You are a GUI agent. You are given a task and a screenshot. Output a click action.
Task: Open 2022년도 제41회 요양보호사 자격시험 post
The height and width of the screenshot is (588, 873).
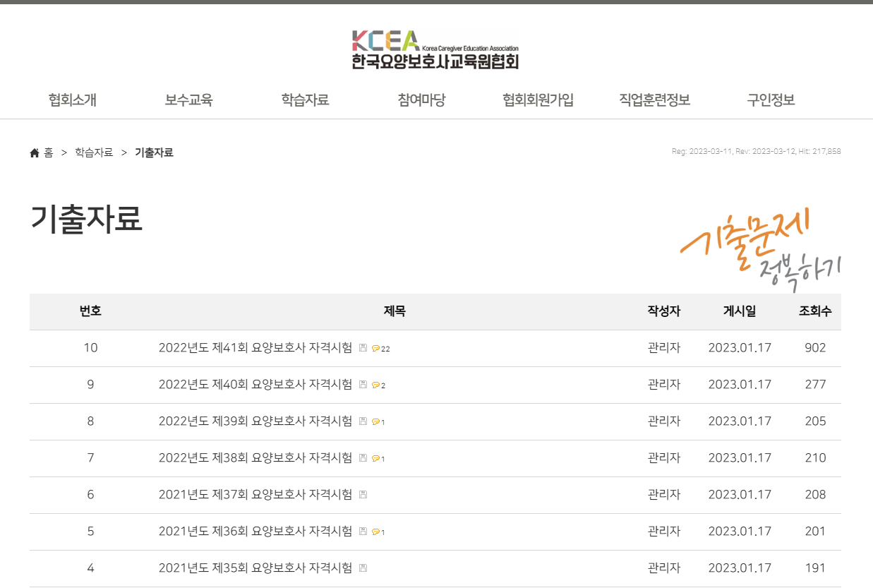255,347
